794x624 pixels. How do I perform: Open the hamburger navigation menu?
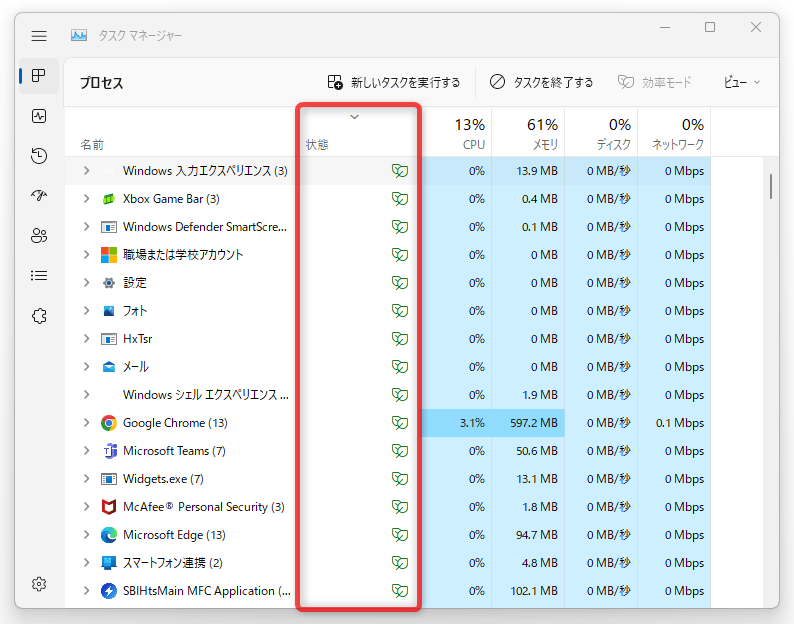39,36
